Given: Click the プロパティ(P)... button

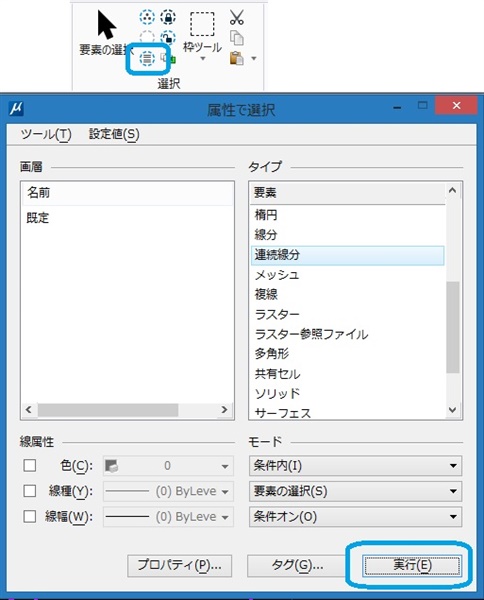Looking at the screenshot, I should click(x=179, y=566).
